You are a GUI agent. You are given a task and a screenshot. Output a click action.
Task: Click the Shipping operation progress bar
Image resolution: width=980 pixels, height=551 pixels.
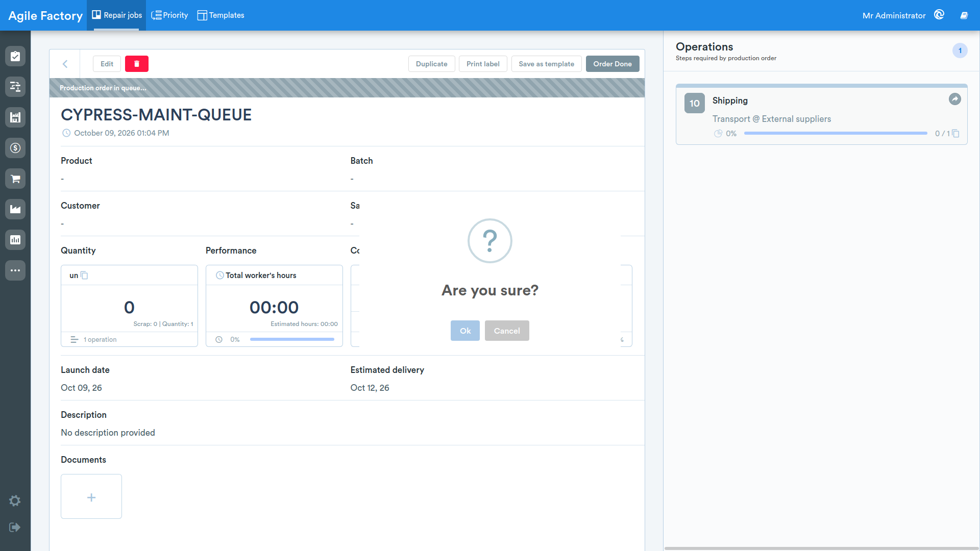(836, 133)
